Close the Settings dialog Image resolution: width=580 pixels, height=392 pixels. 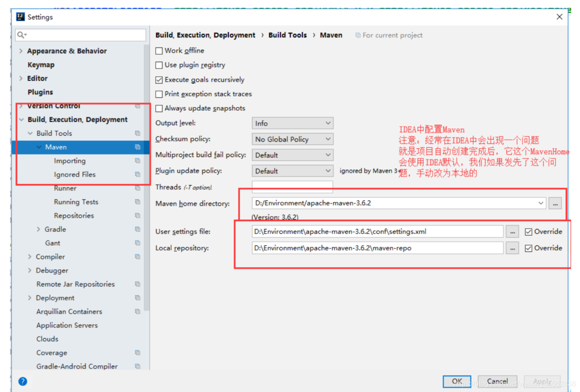pos(559,17)
